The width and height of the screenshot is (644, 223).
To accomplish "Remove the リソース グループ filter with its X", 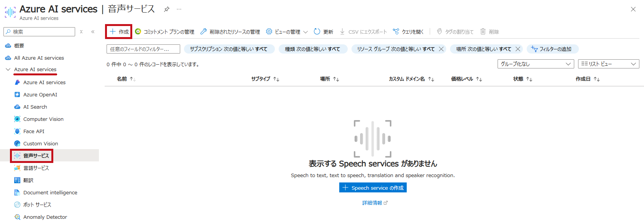I will tap(441, 49).
